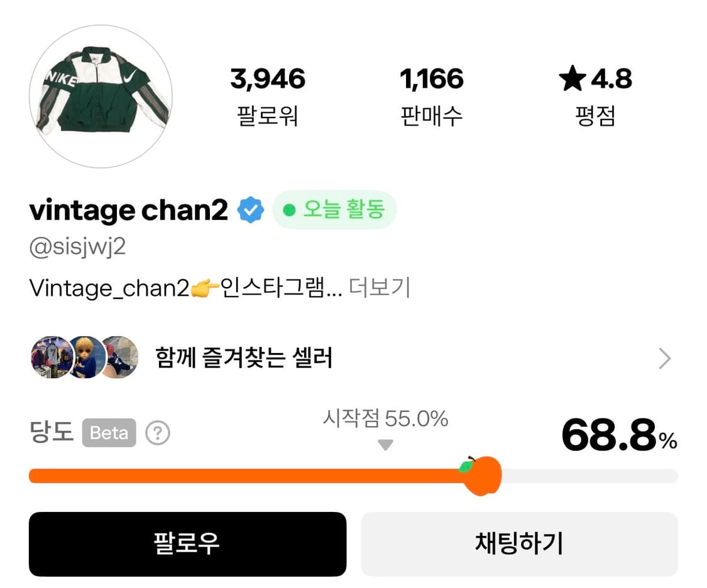Click the Beta label badge
This screenshot has height=588, width=707.
coord(109,433)
